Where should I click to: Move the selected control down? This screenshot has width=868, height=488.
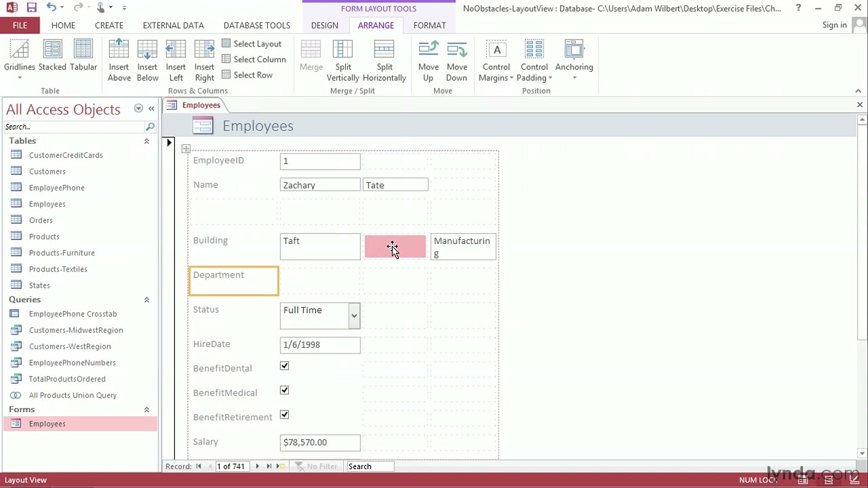(456, 60)
